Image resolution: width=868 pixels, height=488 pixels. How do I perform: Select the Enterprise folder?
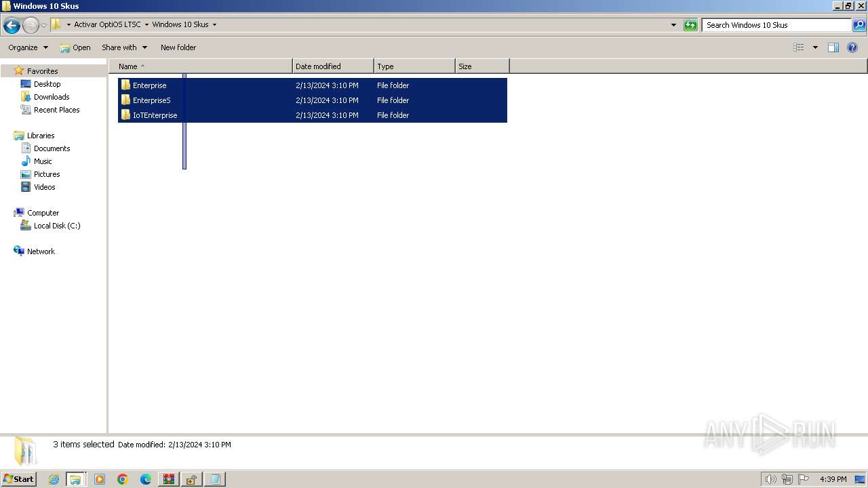[x=313, y=85]
